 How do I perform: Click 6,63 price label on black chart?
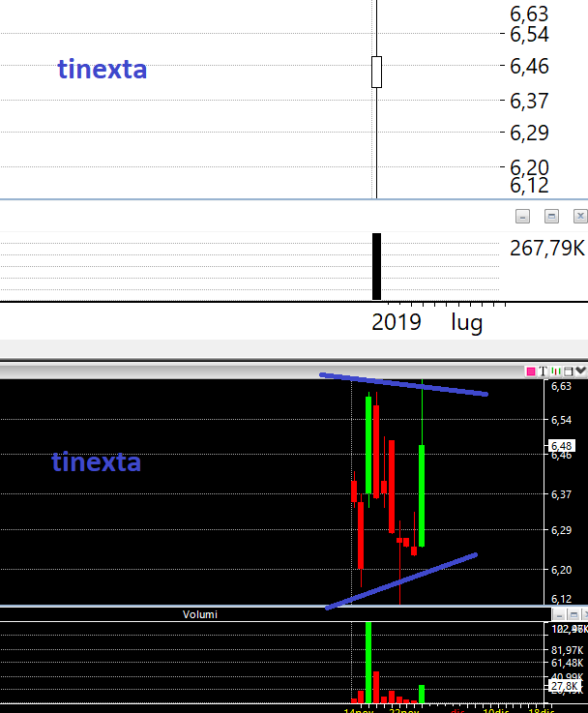(x=561, y=387)
